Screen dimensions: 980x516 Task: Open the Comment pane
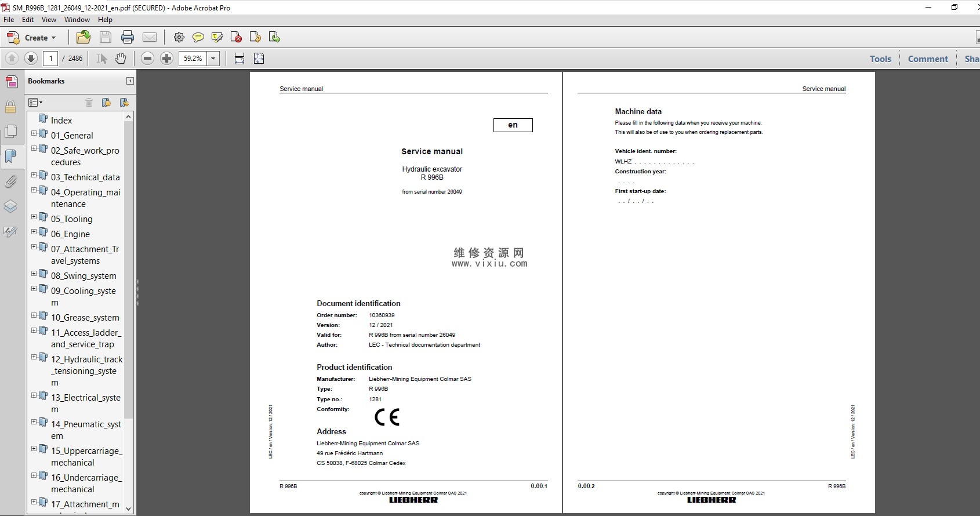927,59
